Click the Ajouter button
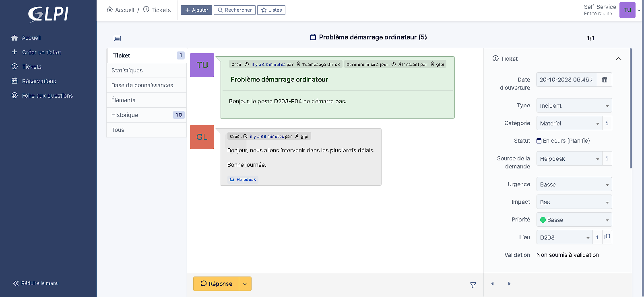This screenshot has width=644, height=297. [196, 10]
